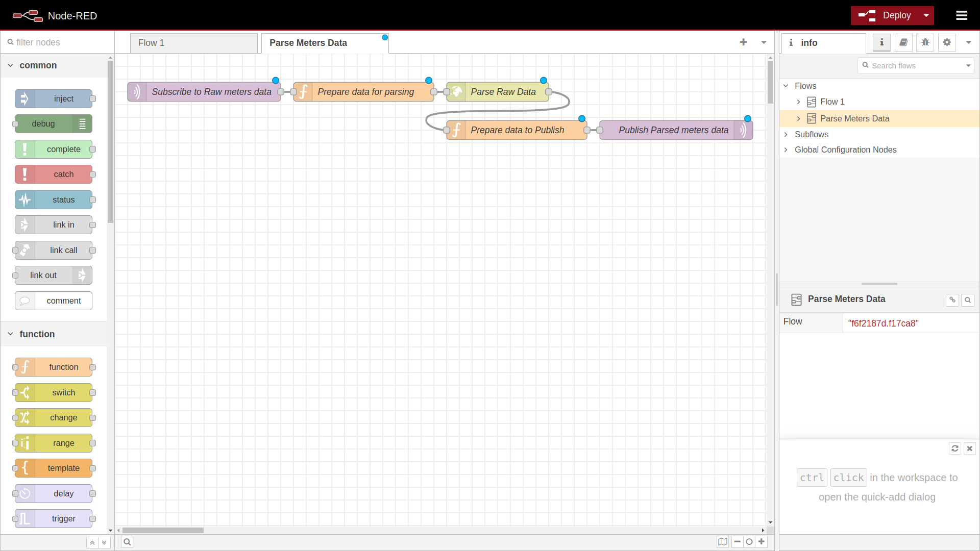The image size is (980, 551).
Task: Open the help sidebar (book icon)
Action: 903,42
